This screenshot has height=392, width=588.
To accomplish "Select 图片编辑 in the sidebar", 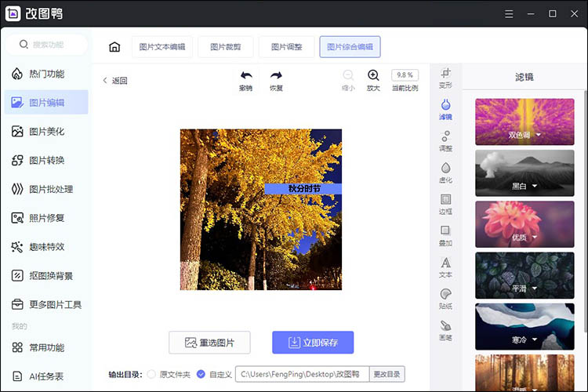I will coord(46,103).
